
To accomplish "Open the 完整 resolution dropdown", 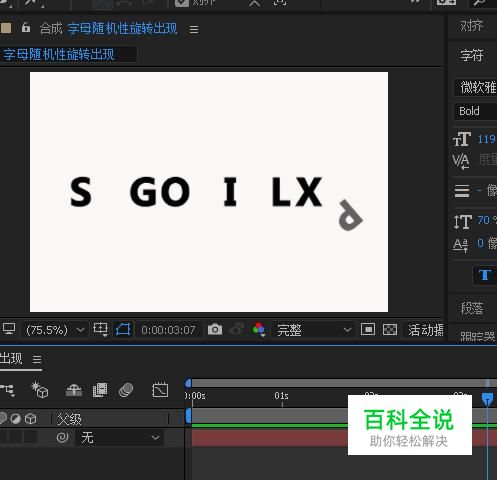I will (313, 330).
